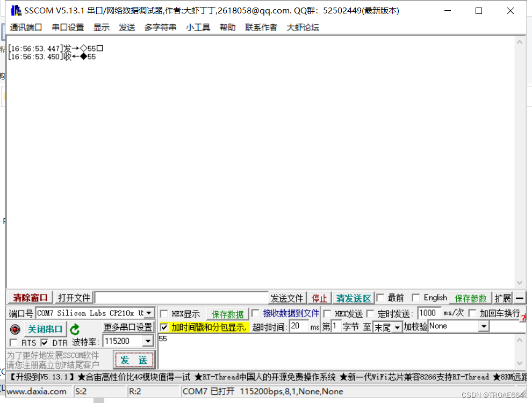Screen dimensions: 532x403
Task: Click the 第 1 字节 start byte field
Action: point(336,326)
